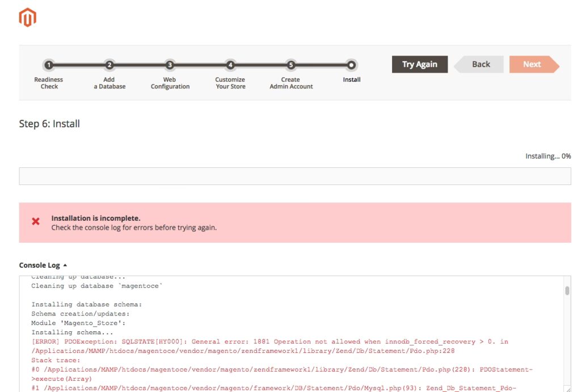Click the console log scrollbar thumb
This screenshot has height=392, width=581.
click(x=567, y=291)
